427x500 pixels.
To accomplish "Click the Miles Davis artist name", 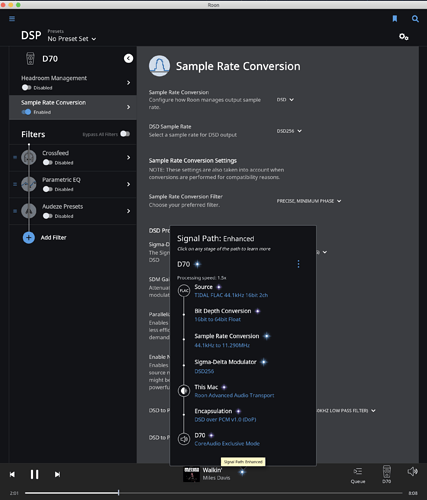I will 216,478.
